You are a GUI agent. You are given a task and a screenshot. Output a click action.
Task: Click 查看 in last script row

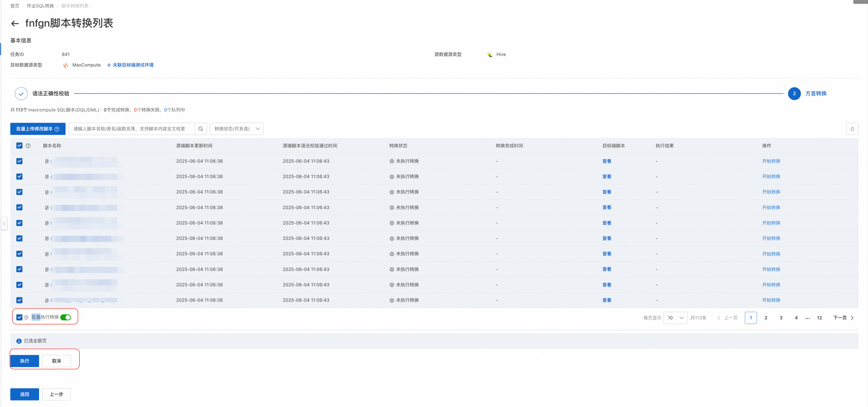coord(607,300)
